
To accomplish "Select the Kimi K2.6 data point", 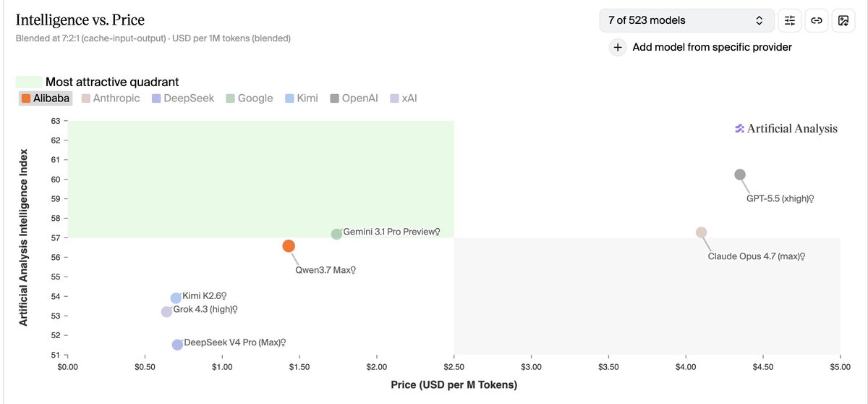I will pyautogui.click(x=176, y=298).
